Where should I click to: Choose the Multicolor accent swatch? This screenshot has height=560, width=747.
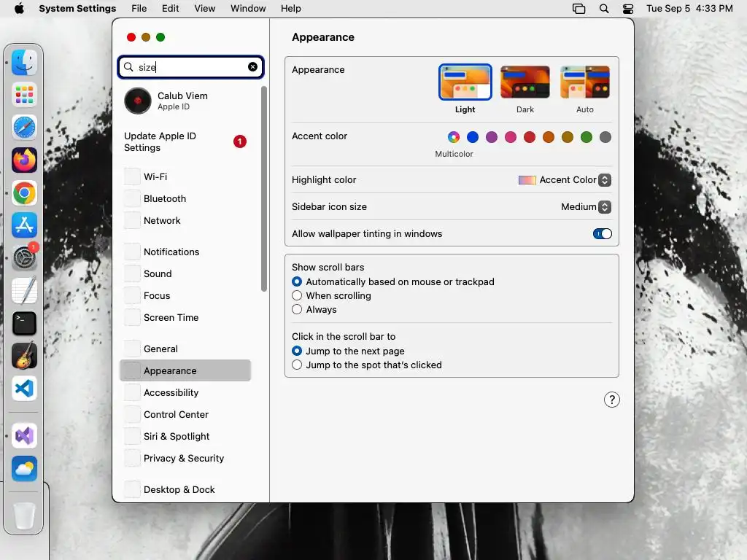pyautogui.click(x=454, y=137)
